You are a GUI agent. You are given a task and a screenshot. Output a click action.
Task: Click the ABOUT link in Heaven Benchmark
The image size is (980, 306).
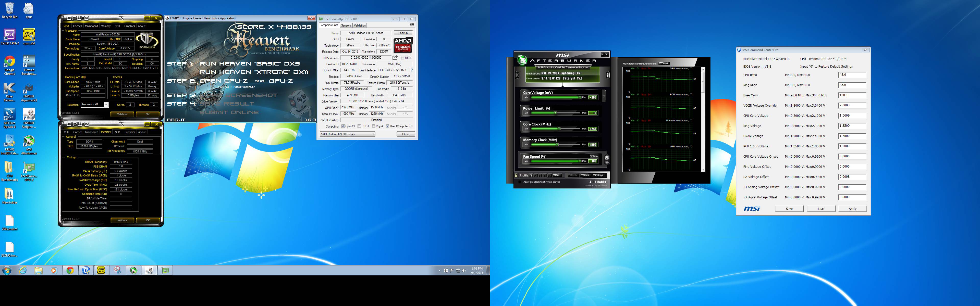[x=176, y=120]
